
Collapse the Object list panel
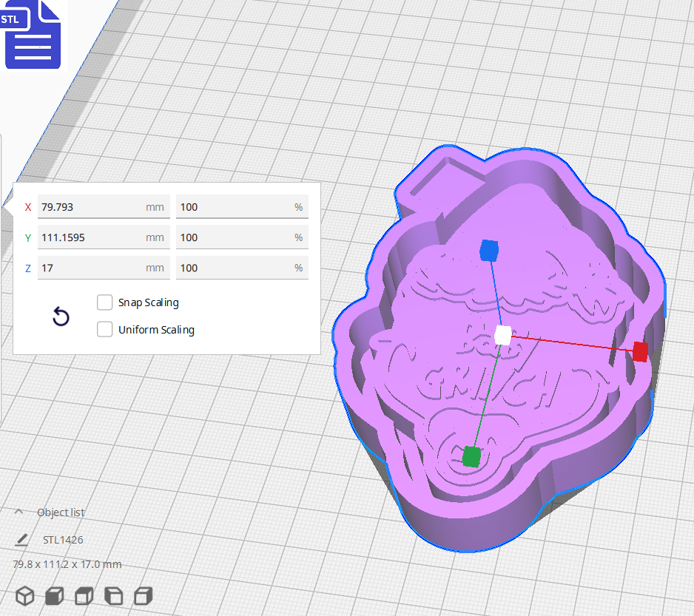click(x=18, y=511)
